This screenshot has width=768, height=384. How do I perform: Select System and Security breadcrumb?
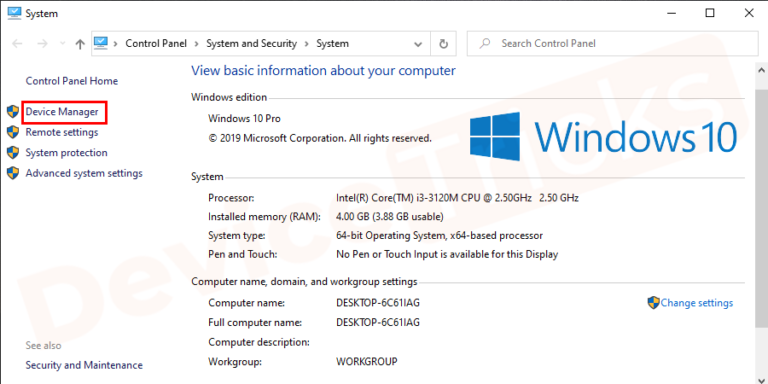pyautogui.click(x=251, y=44)
